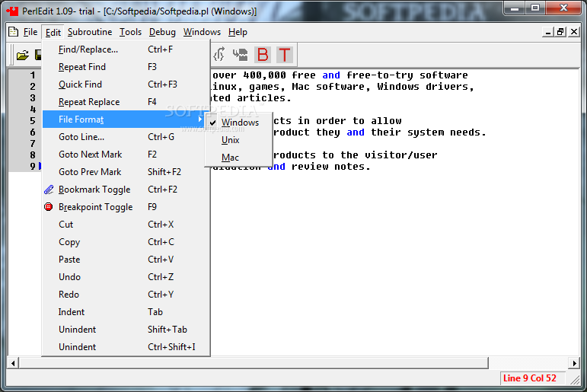Click the PerlEdit red title bar icon
587x392 pixels.
pos(12,11)
